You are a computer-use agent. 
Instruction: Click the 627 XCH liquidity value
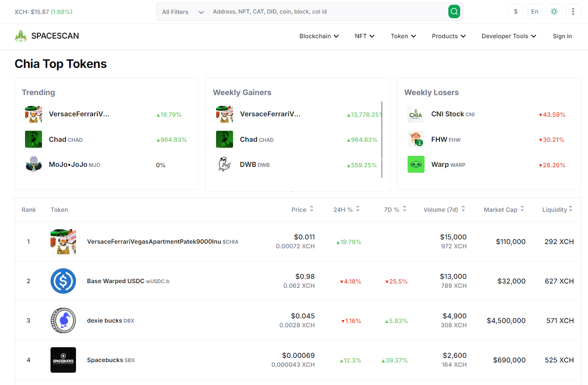(x=559, y=281)
